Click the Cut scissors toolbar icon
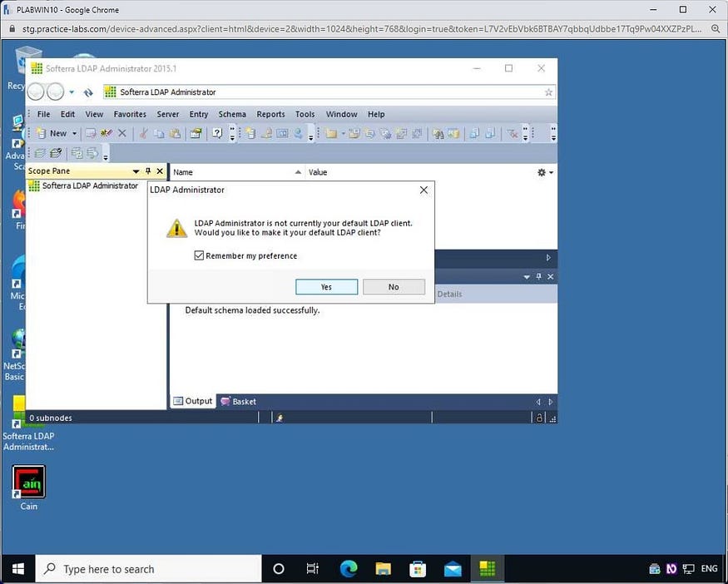 click(x=143, y=134)
